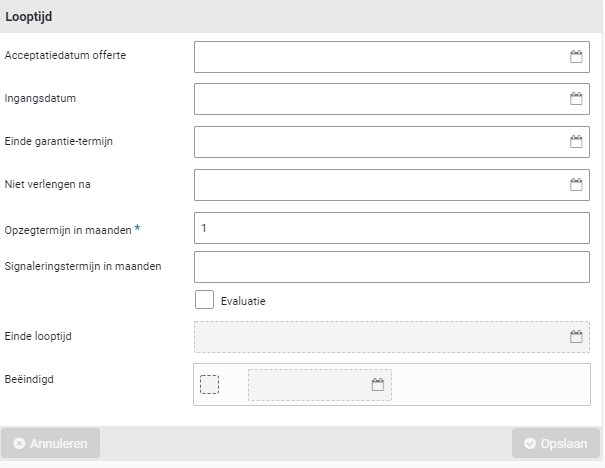Image resolution: width=605 pixels, height=468 pixels.
Task: Click the Annuleren button
Action: 51,443
